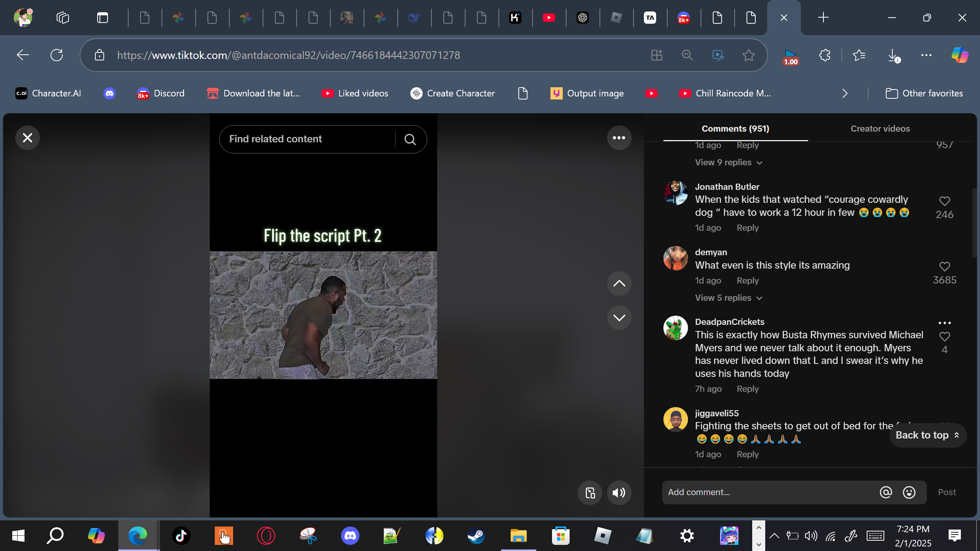Mute the video with speaker button
The height and width of the screenshot is (551, 980).
pos(619,493)
